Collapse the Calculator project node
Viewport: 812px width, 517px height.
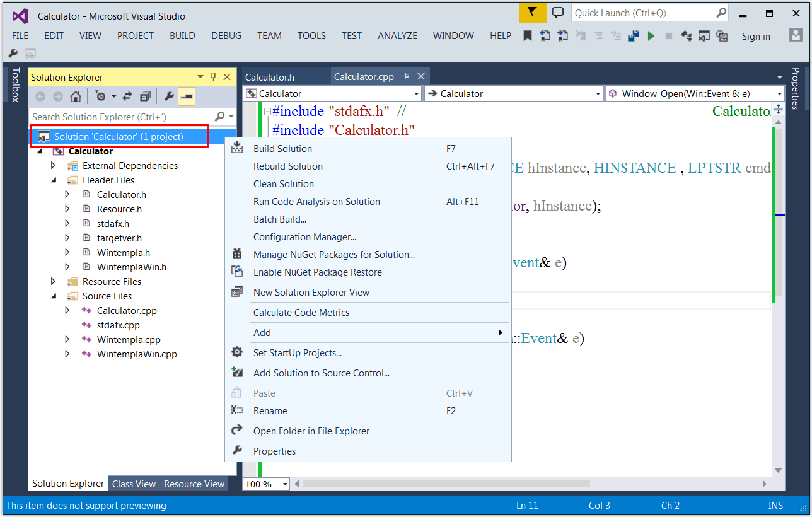click(40, 151)
